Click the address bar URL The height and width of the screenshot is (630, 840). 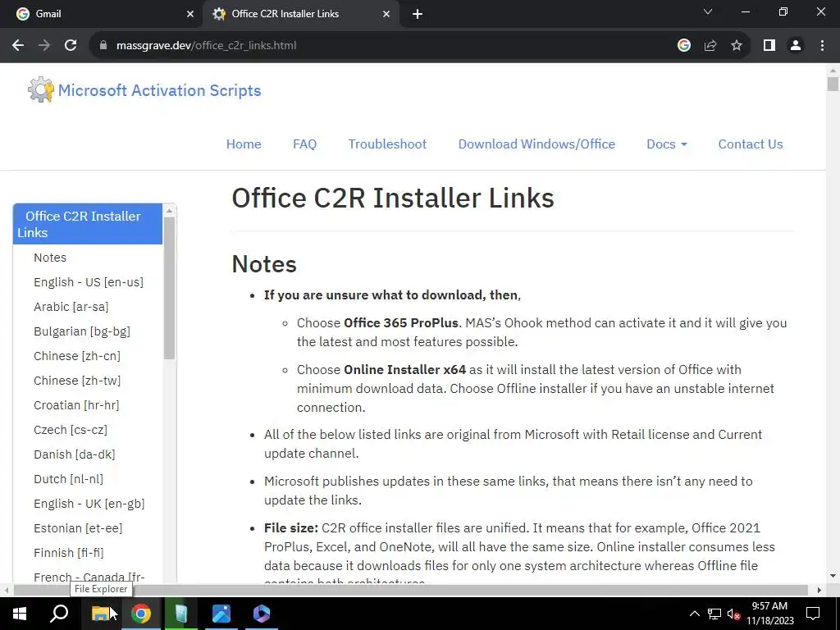(206, 46)
